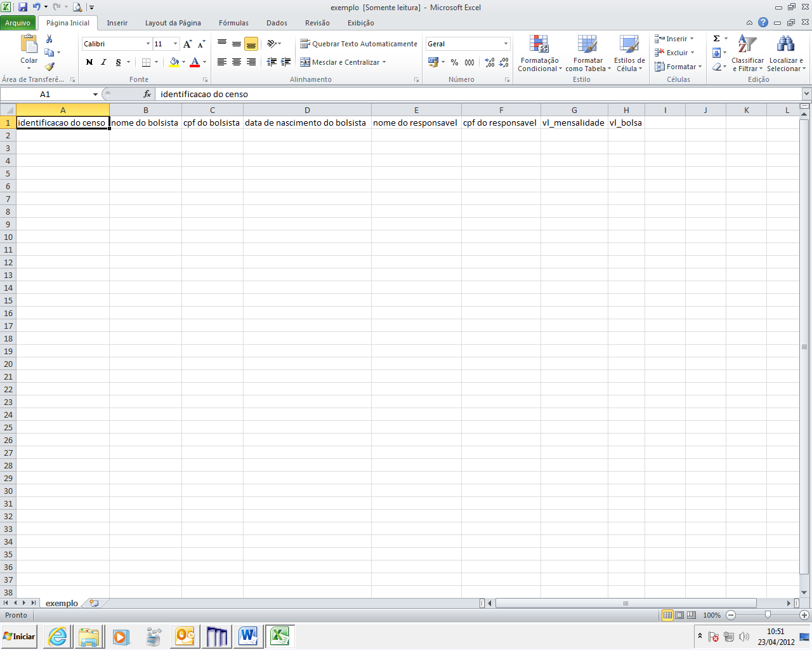Viewport: 812px width, 650px height.
Task: Toggle Sublinhado (S) underline formatting
Action: pos(118,62)
